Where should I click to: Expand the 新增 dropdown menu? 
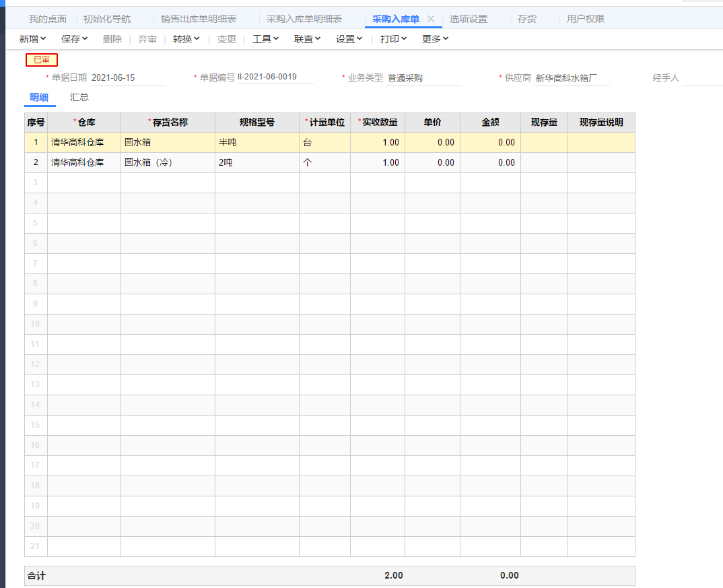pos(33,39)
